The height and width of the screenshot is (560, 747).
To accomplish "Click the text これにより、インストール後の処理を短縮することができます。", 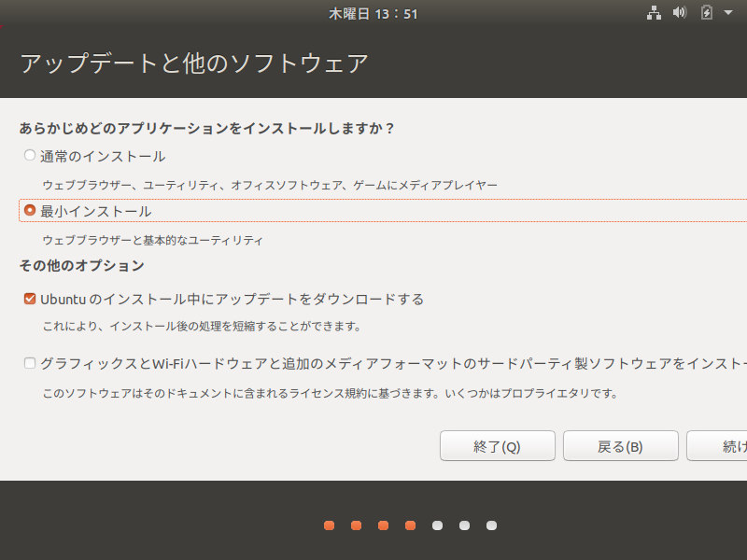I will (x=202, y=326).
